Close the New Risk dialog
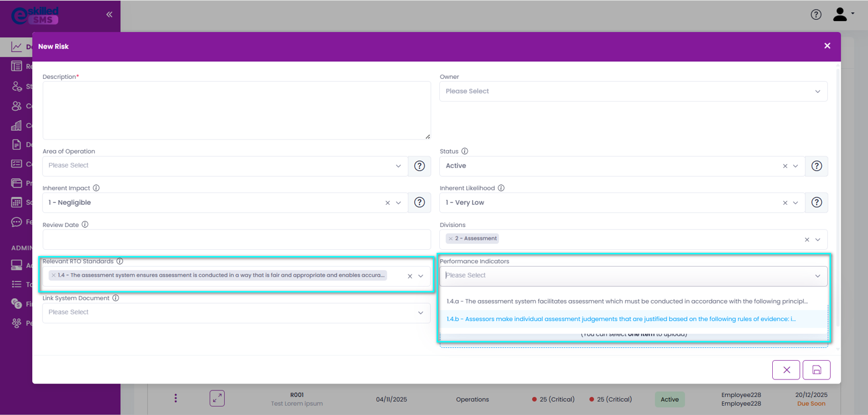868x415 pixels. click(x=827, y=46)
